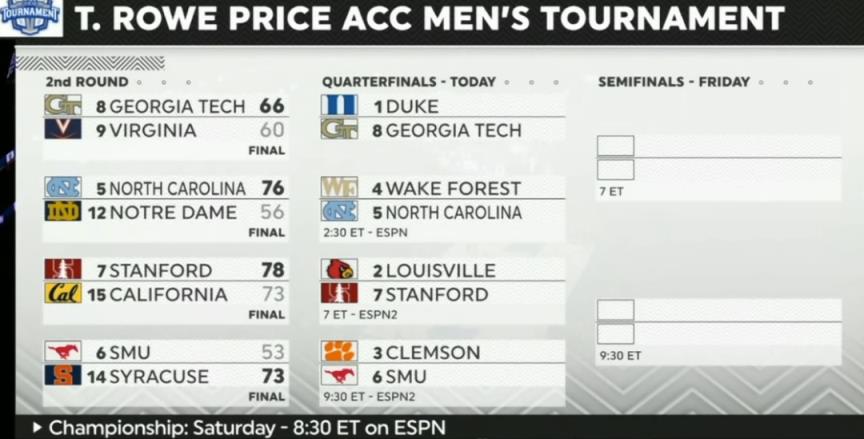Select the California Cal team logo

62,294
